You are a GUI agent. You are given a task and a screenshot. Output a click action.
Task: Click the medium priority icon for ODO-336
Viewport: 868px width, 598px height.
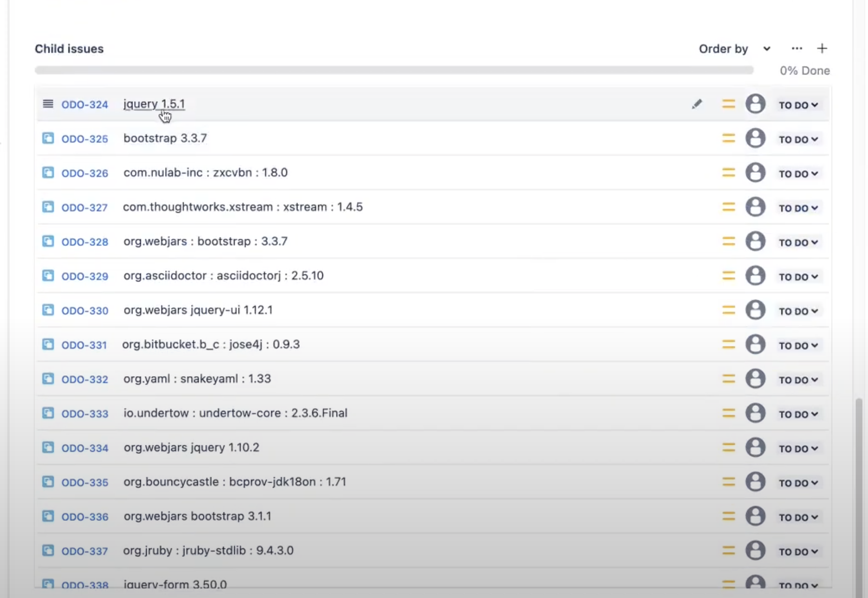pyautogui.click(x=728, y=516)
